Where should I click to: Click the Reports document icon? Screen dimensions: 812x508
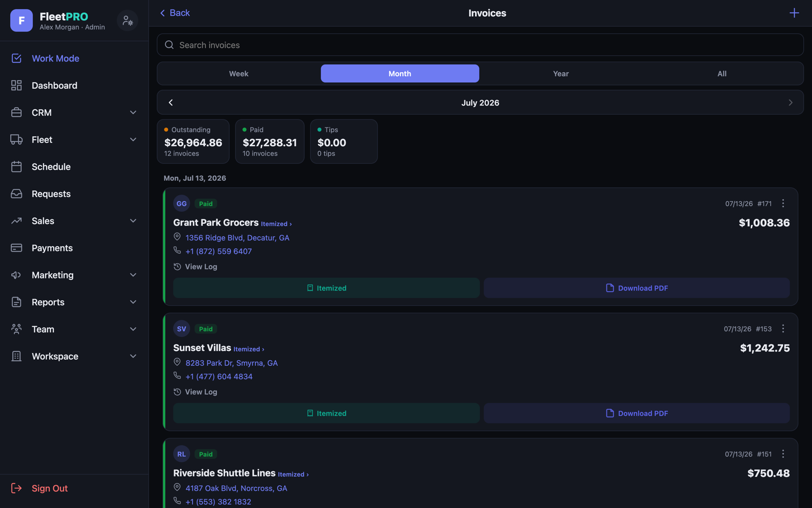[x=16, y=302]
